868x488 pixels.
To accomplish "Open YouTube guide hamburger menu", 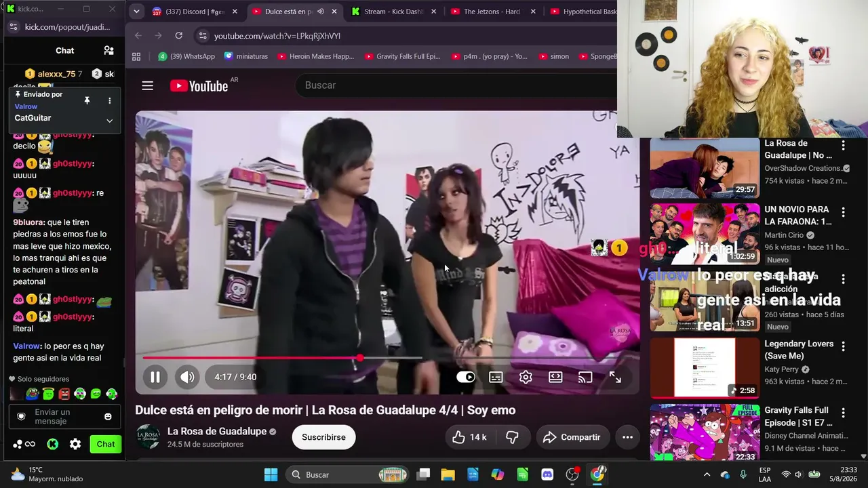I will click(x=147, y=85).
